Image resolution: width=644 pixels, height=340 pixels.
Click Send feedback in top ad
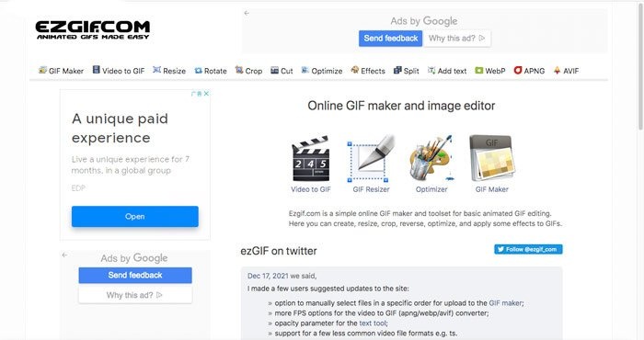391,39
